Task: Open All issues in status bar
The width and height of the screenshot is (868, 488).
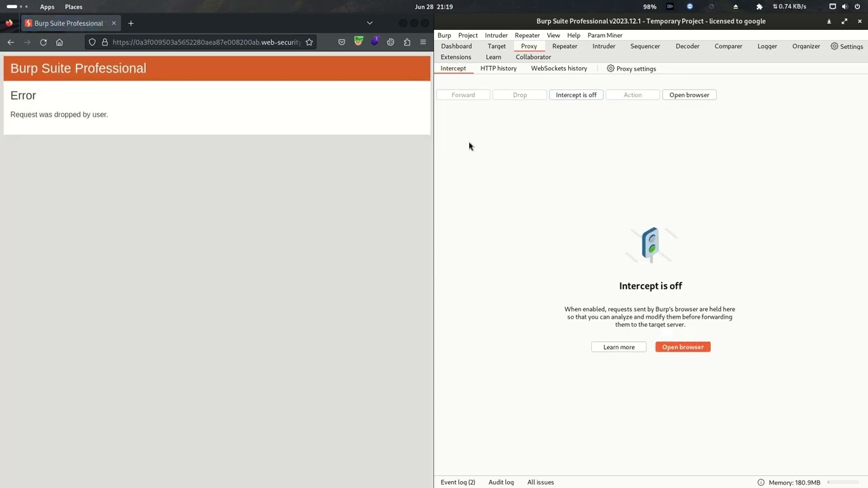Action: 540,482
